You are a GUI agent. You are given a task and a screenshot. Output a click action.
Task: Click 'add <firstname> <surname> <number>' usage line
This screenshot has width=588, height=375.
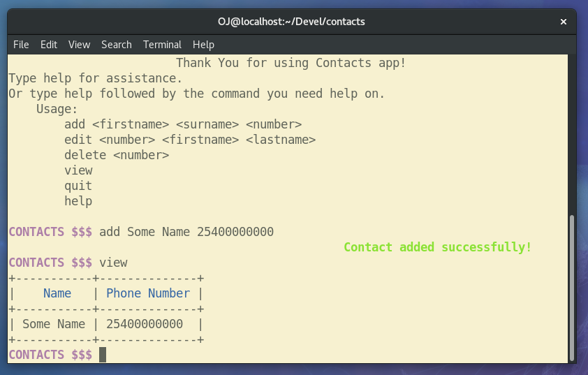pos(183,124)
